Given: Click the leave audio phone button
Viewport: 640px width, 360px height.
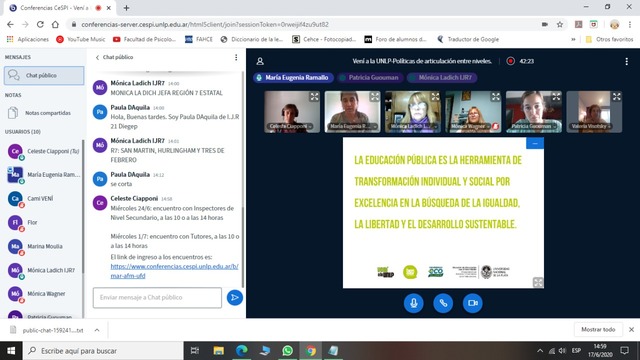Looking at the screenshot, I should [x=443, y=303].
